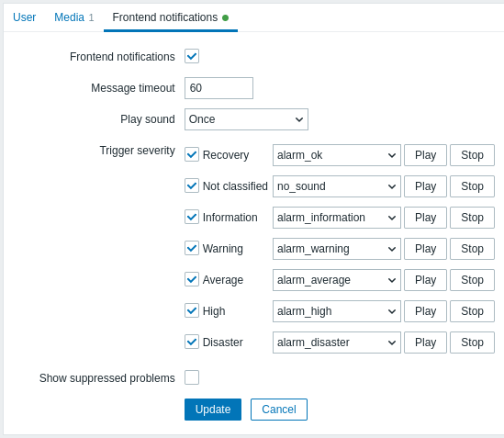
Task: Open the Media tab
Action: click(73, 17)
